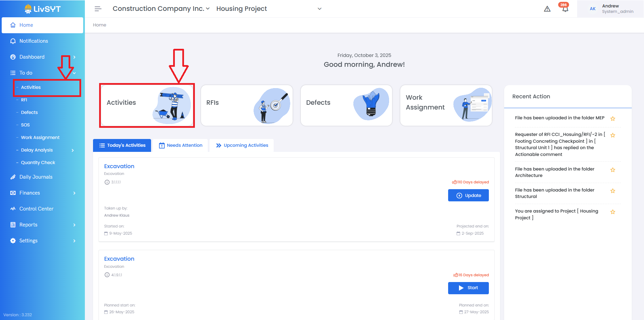Star the Housing Project assignment action
The width and height of the screenshot is (644, 320).
pyautogui.click(x=613, y=212)
